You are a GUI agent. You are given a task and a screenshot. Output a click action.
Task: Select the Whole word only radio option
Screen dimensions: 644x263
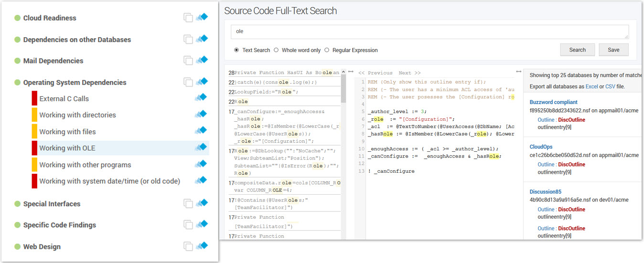coord(276,50)
